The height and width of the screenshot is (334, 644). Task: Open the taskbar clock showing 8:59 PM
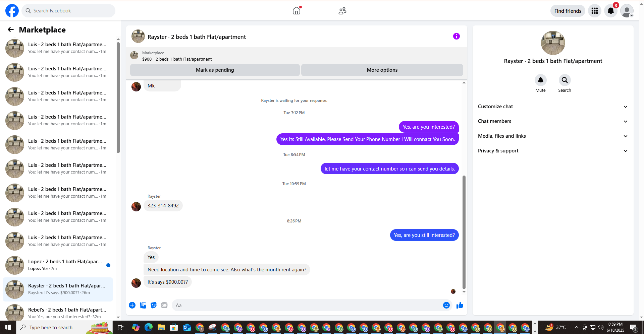(x=615, y=327)
